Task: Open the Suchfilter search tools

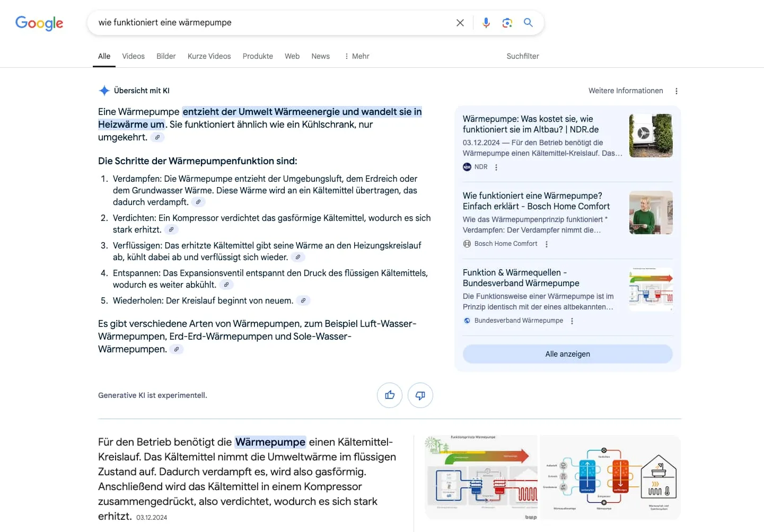Action: point(523,56)
